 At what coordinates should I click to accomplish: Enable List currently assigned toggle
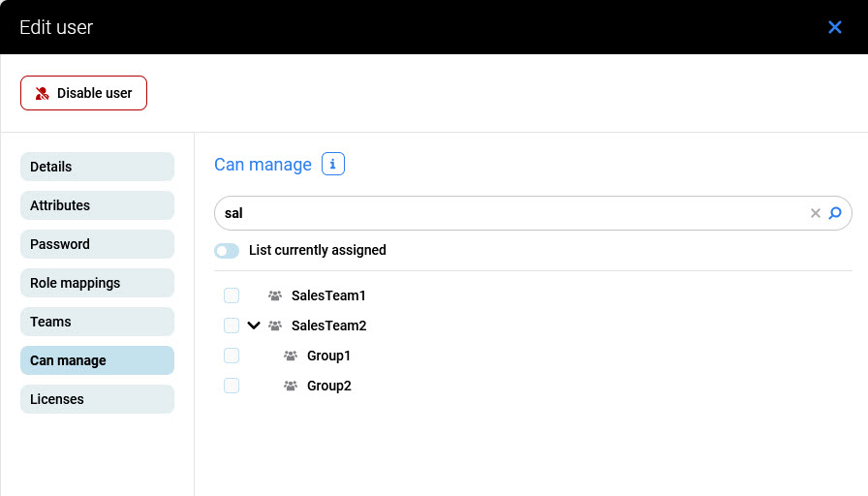(227, 251)
